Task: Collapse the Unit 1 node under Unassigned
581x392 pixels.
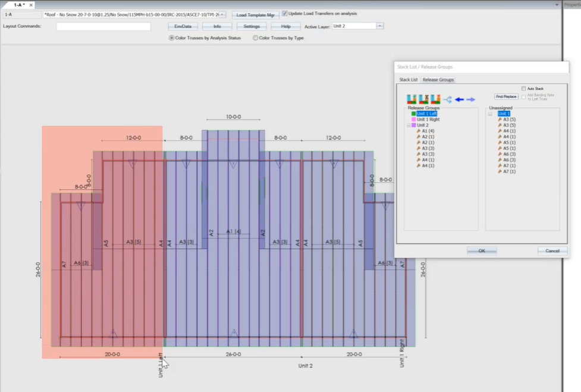Action: pyautogui.click(x=490, y=114)
